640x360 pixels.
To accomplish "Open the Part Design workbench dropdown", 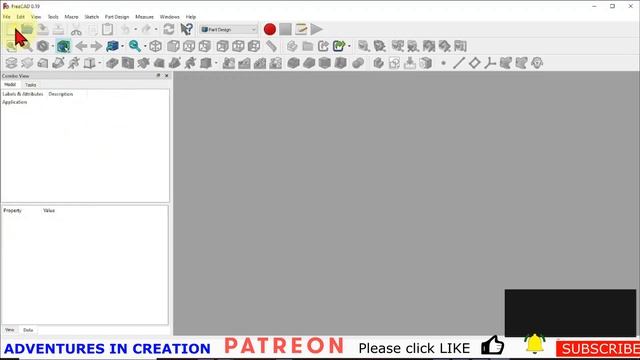I will point(229,29).
